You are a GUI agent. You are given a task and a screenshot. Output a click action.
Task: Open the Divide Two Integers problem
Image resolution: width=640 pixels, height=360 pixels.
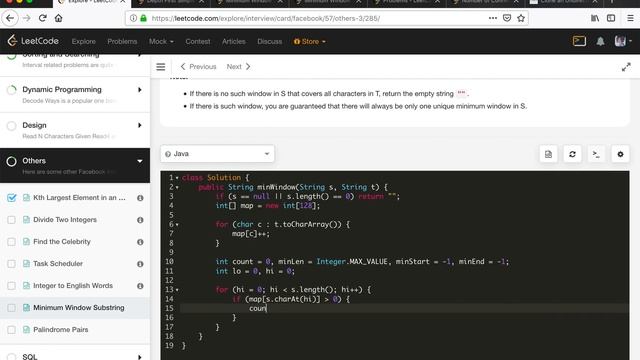tap(65, 220)
